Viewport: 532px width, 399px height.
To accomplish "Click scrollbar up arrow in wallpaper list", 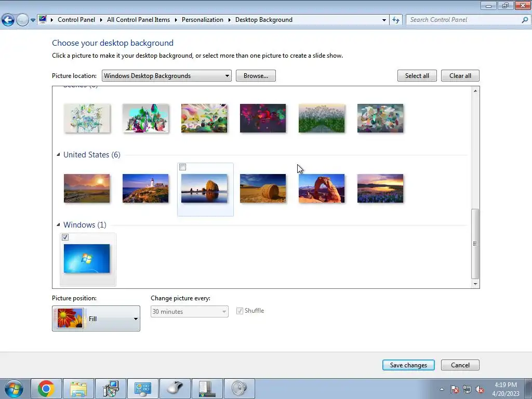I will (475, 90).
